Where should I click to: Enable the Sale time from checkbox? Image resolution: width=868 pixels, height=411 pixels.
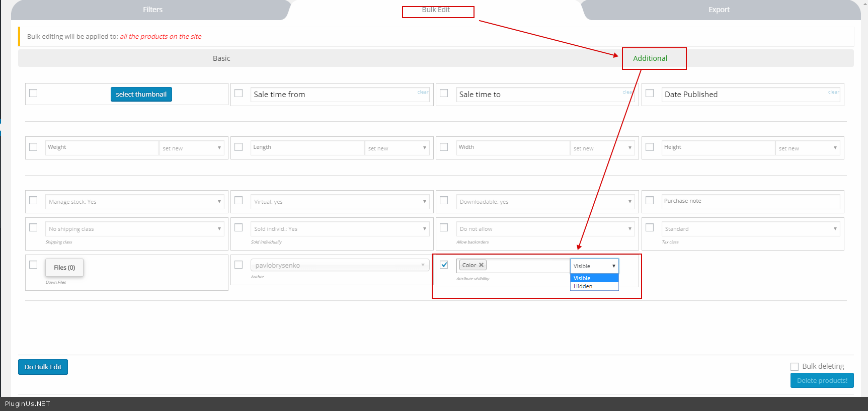(239, 93)
